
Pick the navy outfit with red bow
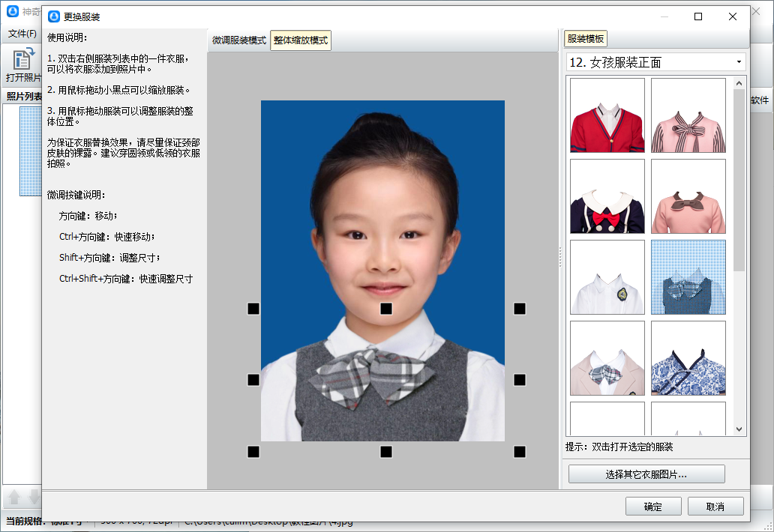(607, 196)
